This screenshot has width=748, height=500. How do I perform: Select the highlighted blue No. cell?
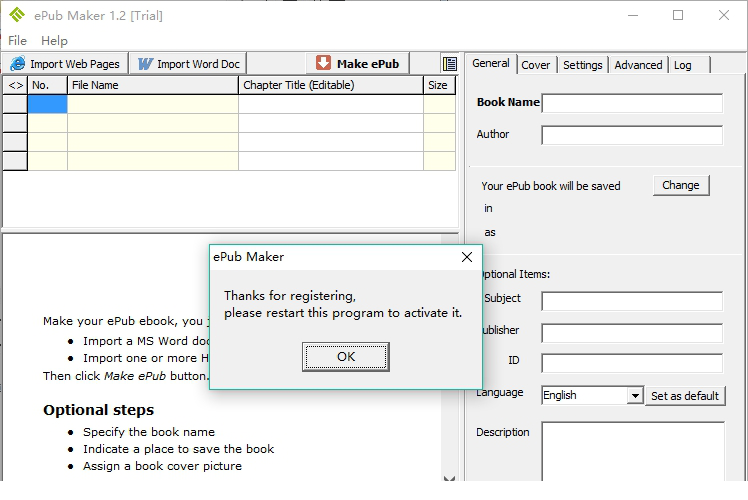tap(47, 104)
